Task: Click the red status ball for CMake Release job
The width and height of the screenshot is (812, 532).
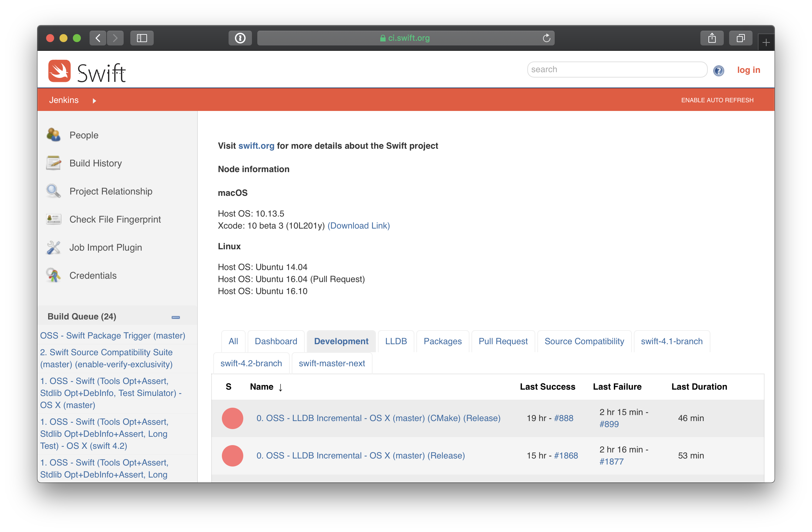Action: [232, 418]
